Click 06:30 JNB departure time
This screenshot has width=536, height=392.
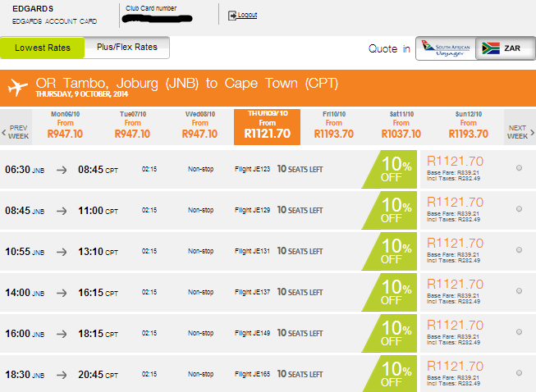coord(25,170)
